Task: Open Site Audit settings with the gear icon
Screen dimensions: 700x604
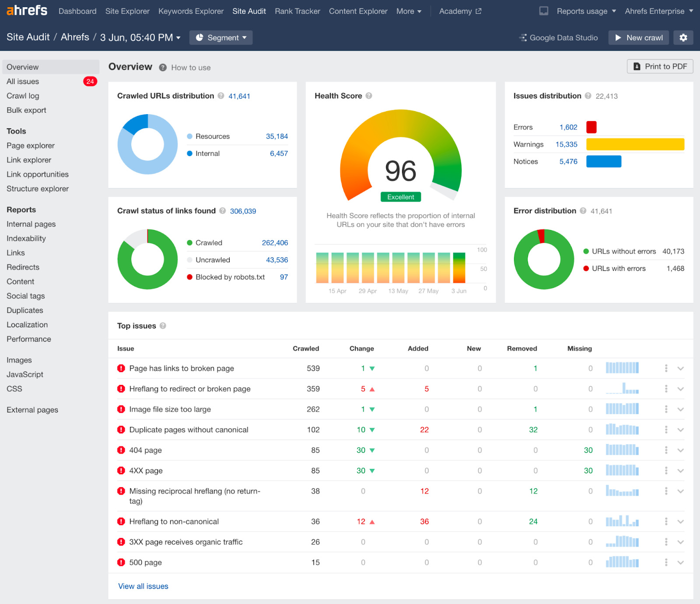Action: coord(683,38)
